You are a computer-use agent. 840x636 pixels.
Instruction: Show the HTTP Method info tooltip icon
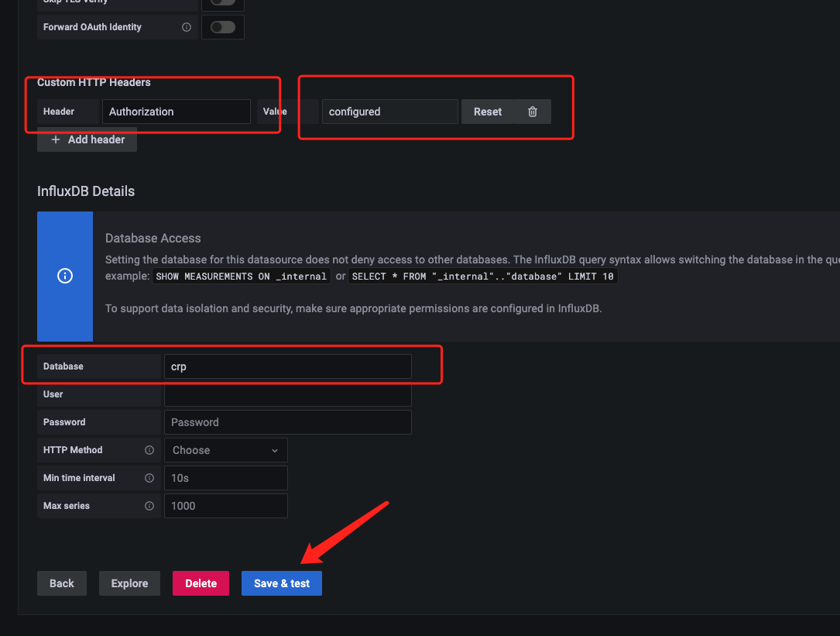[x=149, y=450]
